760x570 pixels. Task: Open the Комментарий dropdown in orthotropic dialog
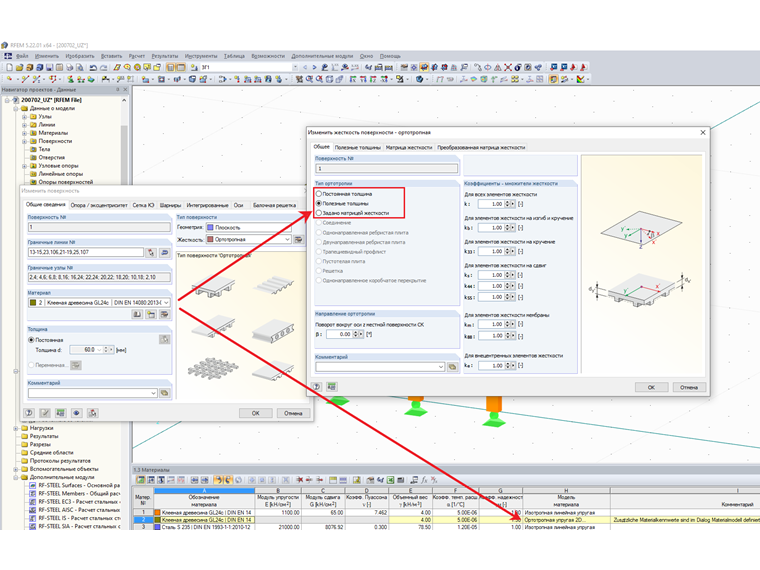point(441,367)
